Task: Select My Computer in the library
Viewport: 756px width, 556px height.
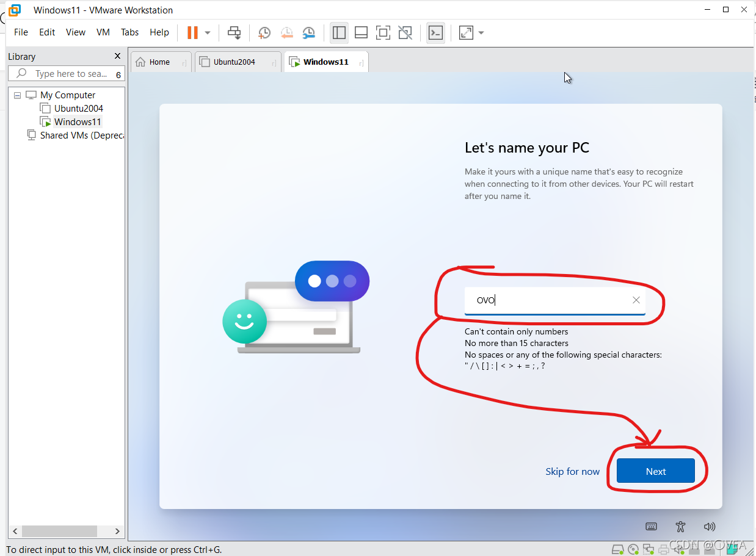Action: (x=68, y=95)
